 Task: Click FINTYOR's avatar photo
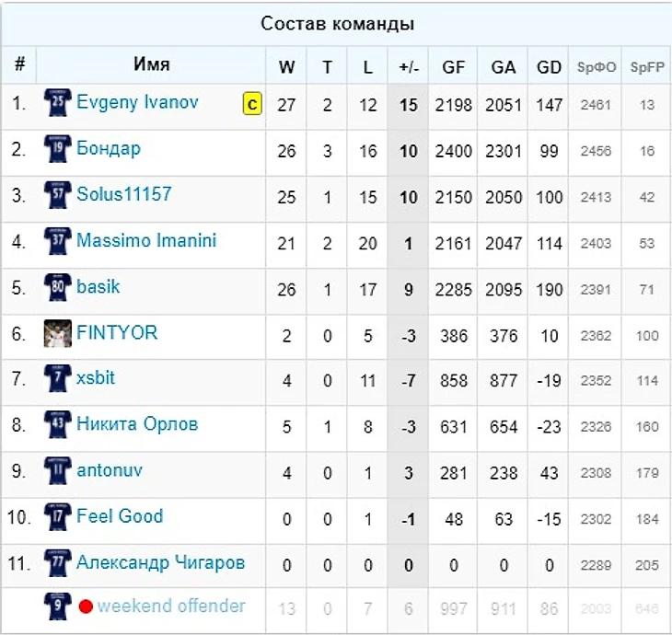(x=57, y=333)
